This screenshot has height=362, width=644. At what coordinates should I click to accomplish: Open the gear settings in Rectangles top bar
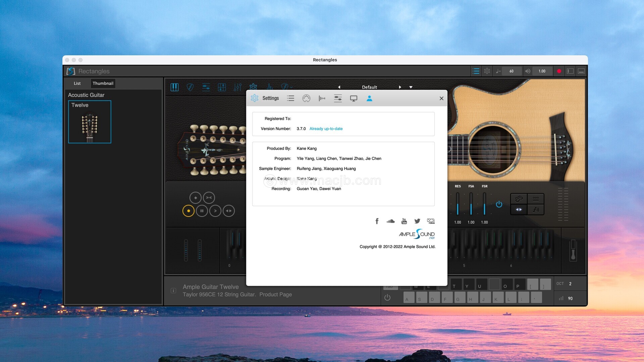pyautogui.click(x=487, y=71)
